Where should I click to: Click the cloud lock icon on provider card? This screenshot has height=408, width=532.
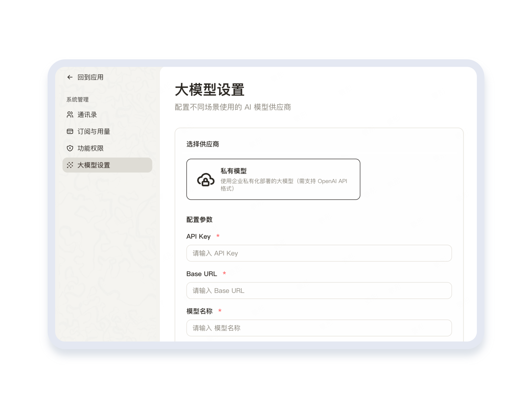point(206,180)
